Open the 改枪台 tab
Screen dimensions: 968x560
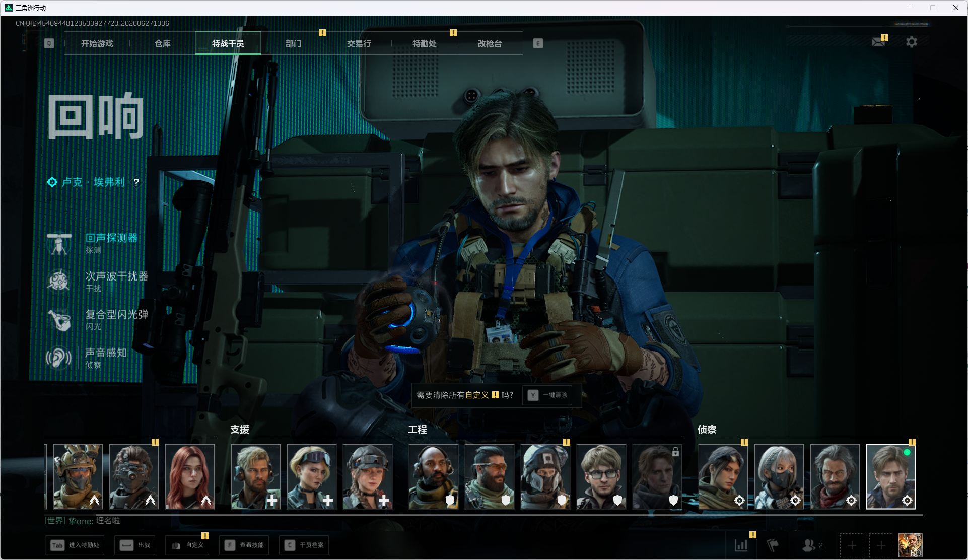click(490, 43)
